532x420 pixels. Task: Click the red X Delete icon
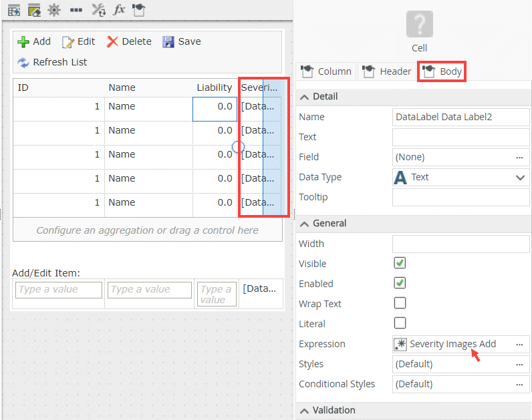[x=112, y=41]
